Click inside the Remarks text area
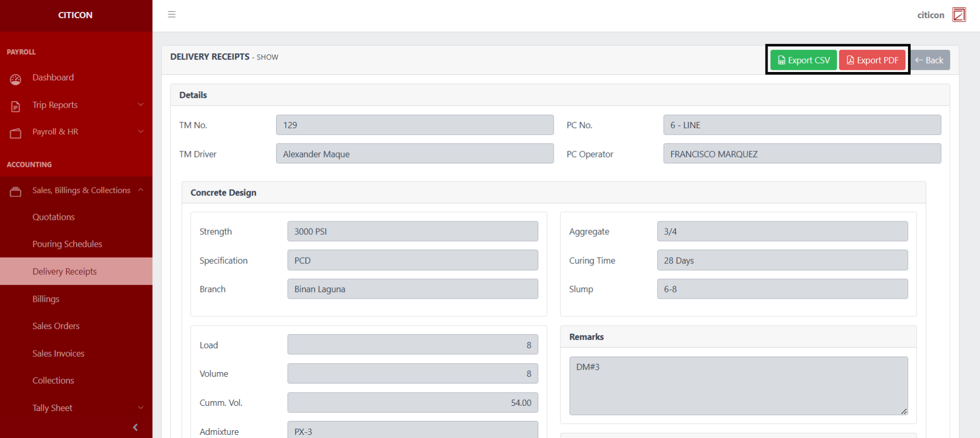The width and height of the screenshot is (980, 438). click(x=738, y=386)
